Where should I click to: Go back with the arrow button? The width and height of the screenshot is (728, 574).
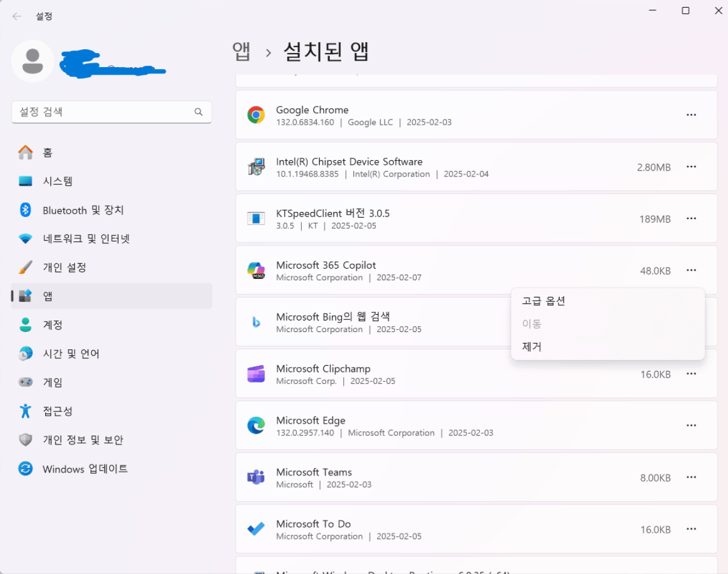click(17, 16)
